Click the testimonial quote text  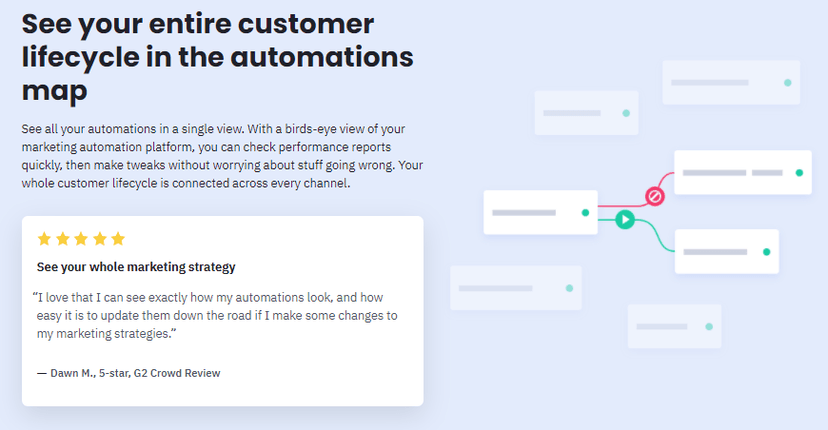215,315
